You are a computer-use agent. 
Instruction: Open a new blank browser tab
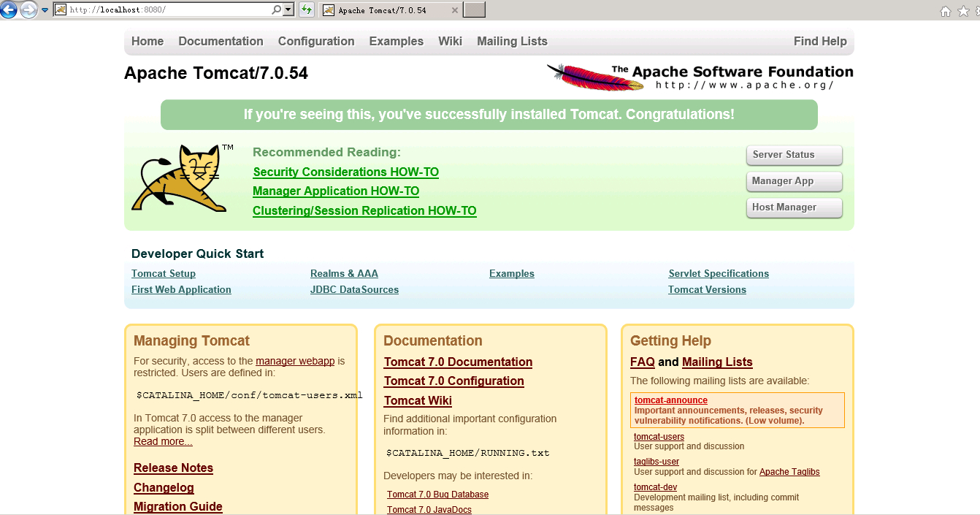tap(475, 10)
